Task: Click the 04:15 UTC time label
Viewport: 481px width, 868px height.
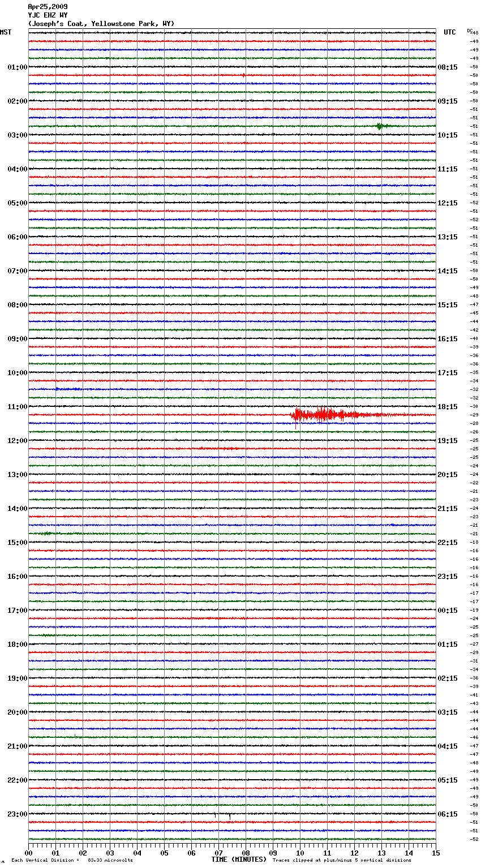Action: (x=448, y=746)
